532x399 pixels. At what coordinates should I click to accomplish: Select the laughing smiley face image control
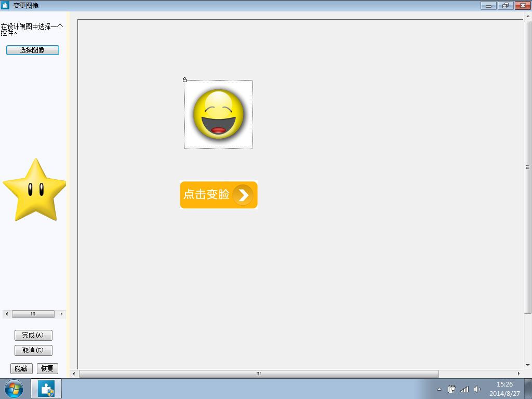tap(219, 114)
